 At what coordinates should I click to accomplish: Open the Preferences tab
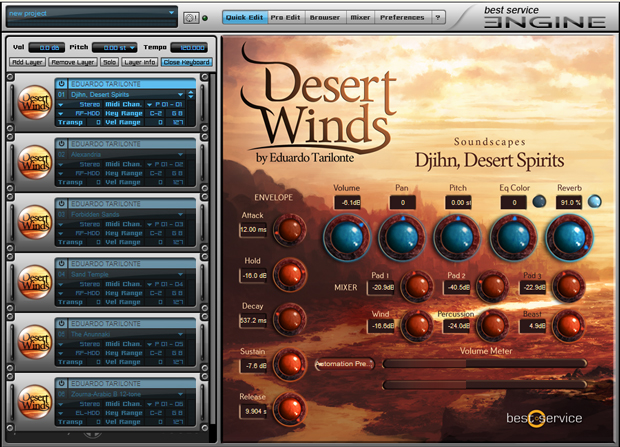(x=402, y=17)
